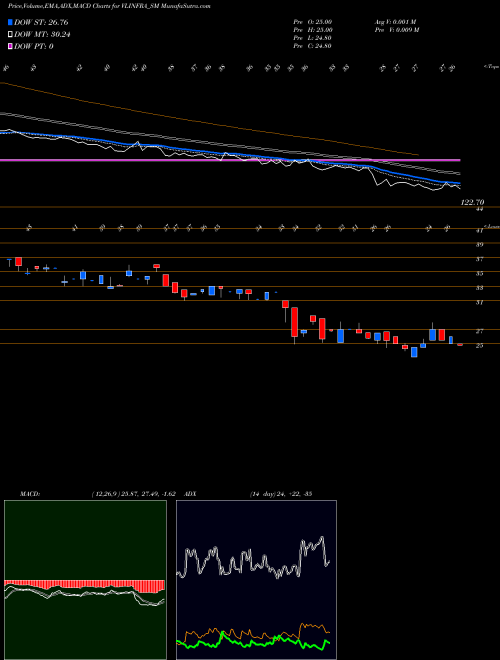The image size is (500, 660).
Task: Click the large red candlestick below the 31 line
Action: coord(295,322)
